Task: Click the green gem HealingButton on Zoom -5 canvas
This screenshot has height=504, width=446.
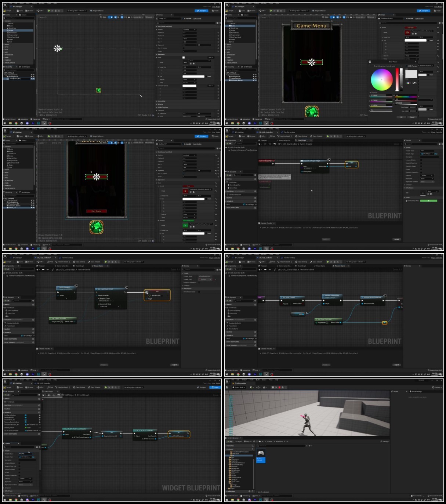Action: point(98,90)
